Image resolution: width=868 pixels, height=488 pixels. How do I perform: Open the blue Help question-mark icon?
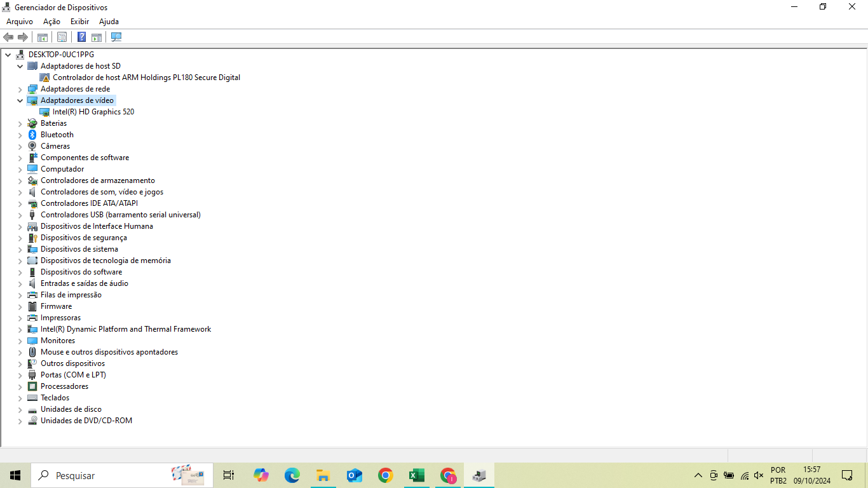81,37
